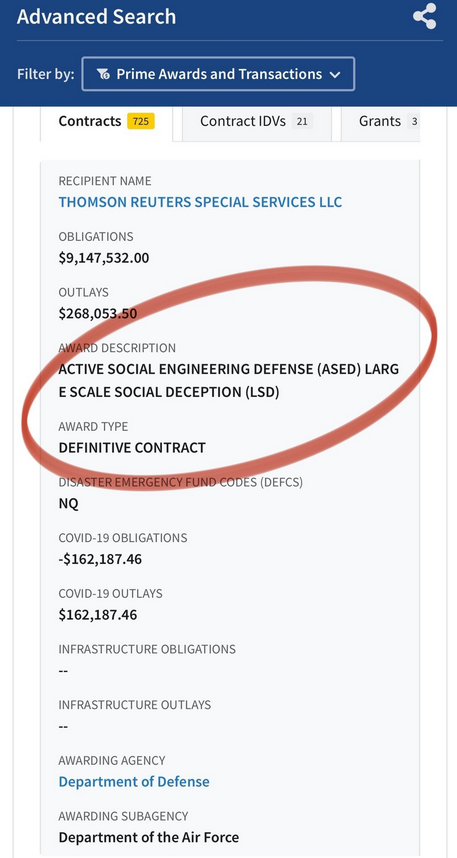The width and height of the screenshot is (457, 858).
Task: Click the NQ disaster emergency fund code
Action: tap(68, 503)
